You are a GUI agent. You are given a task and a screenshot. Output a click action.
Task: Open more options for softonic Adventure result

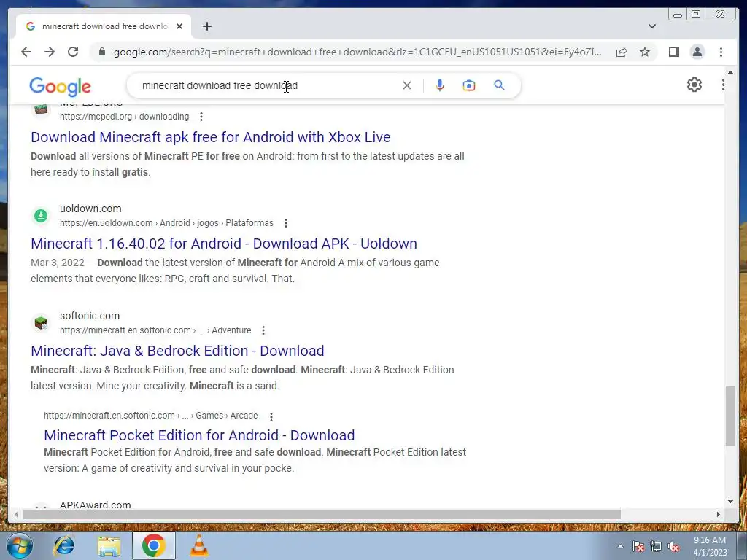(x=263, y=330)
